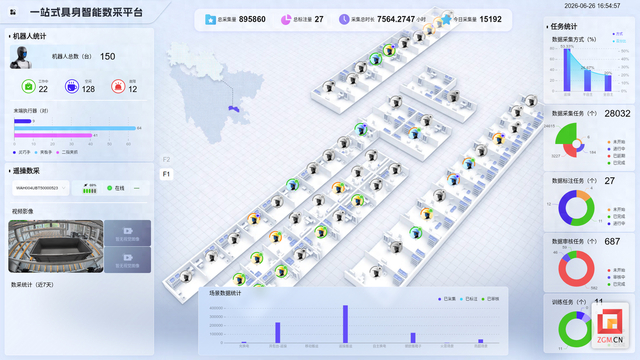Click the pink pie chart annotation icon
The width and height of the screenshot is (640, 360).
click(x=286, y=19)
